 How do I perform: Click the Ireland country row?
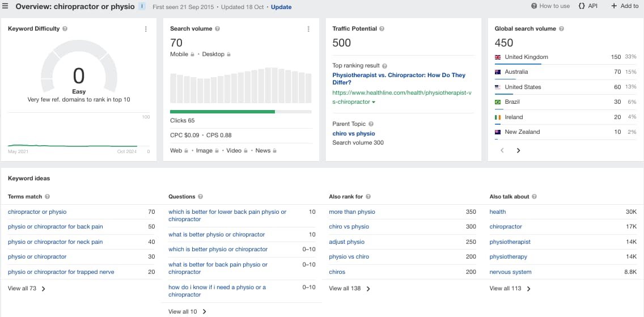click(x=566, y=117)
